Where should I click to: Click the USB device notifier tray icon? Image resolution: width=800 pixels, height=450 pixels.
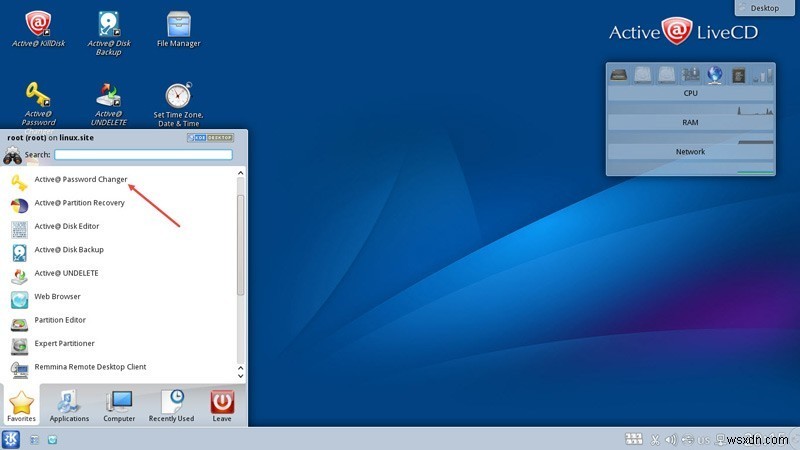pos(687,439)
